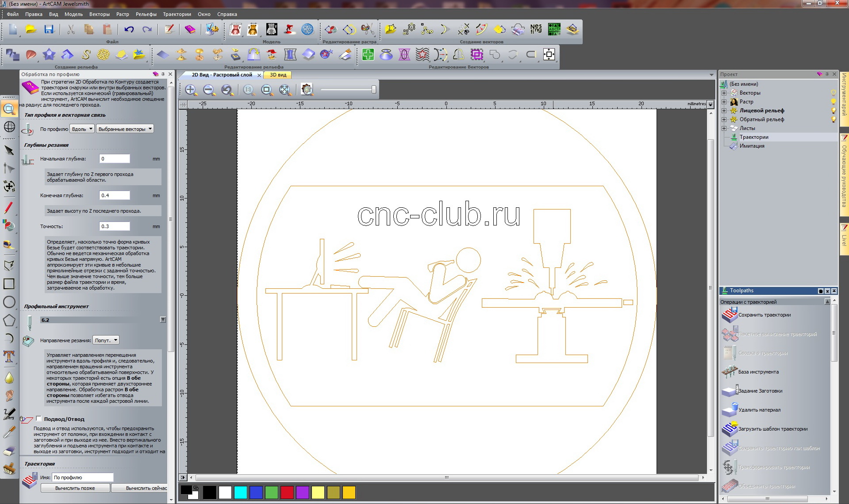
Task: Open the Векторы menu
Action: [100, 14]
